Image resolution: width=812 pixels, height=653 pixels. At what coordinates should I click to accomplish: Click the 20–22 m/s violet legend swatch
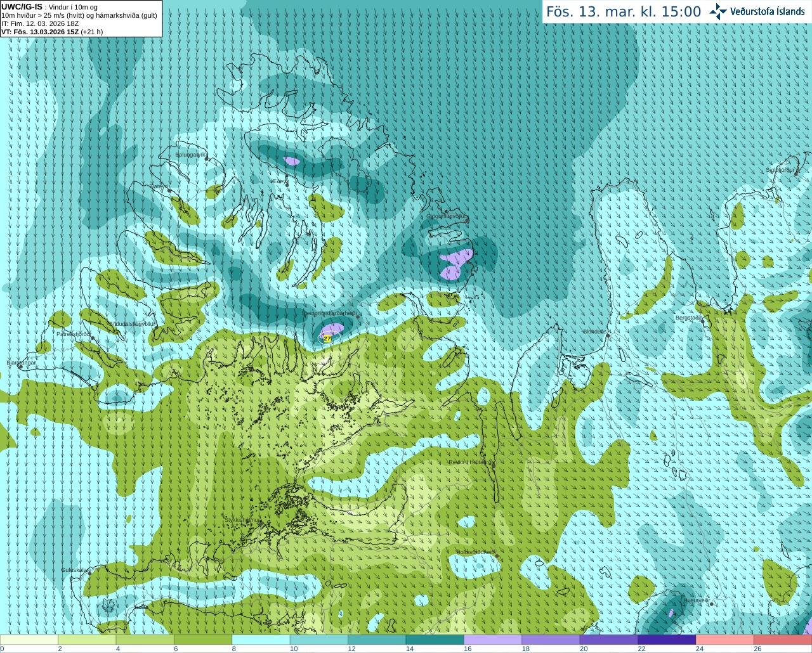609,640
